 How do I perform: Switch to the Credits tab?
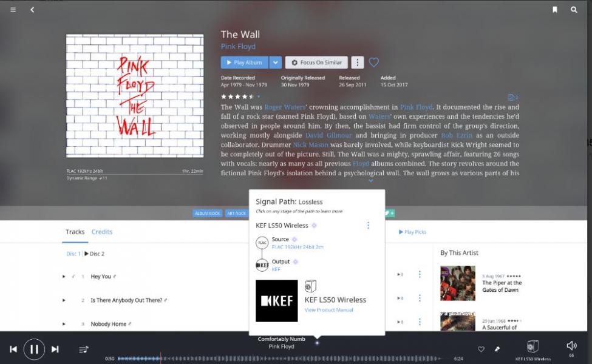[102, 232]
